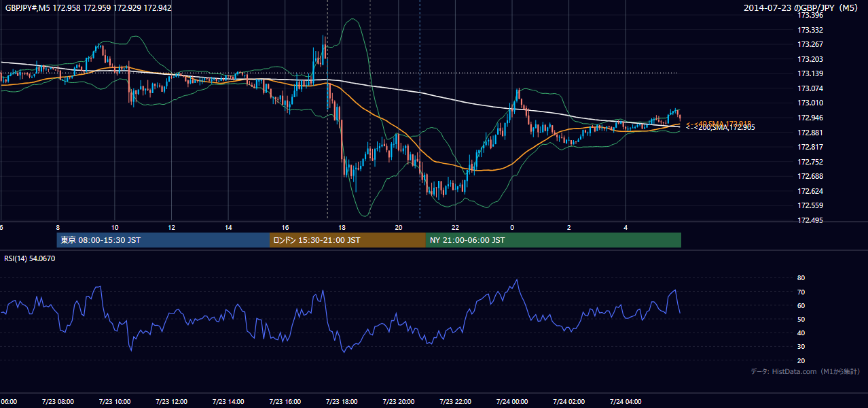Select the 東京 08:00-15:30 JST session bar
The image size is (868, 408).
click(x=163, y=240)
